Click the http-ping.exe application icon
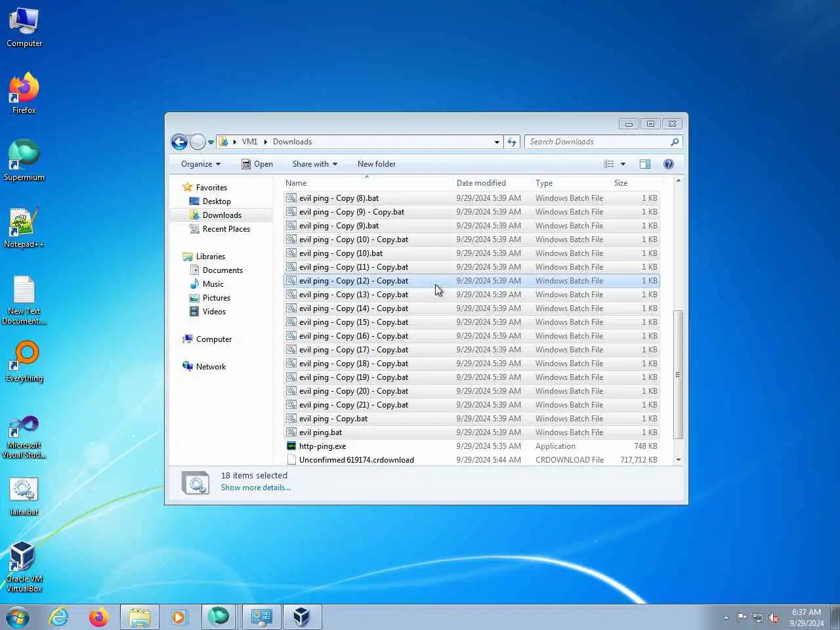Viewport: 840px width, 630px height. click(x=291, y=446)
